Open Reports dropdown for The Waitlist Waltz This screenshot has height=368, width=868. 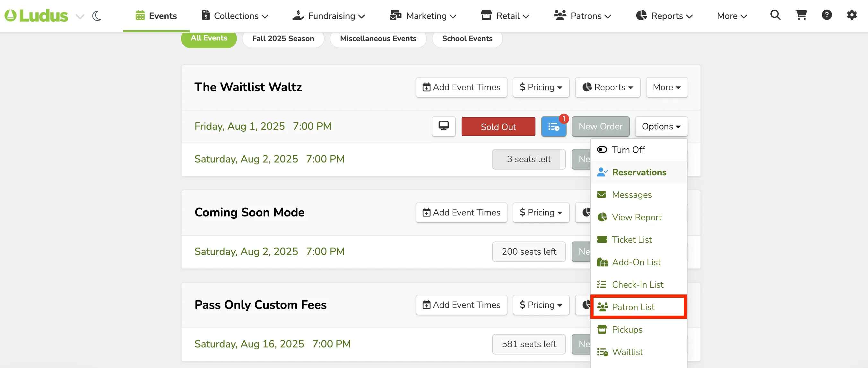coord(608,87)
